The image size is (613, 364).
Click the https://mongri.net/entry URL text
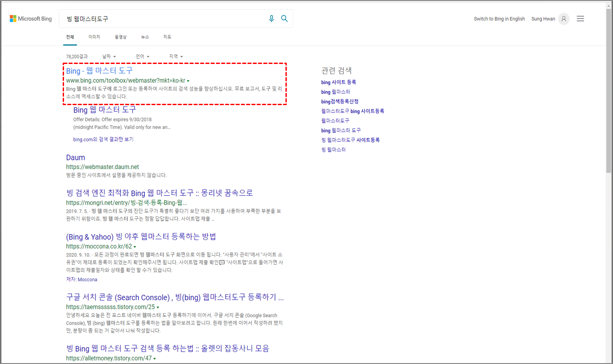tap(127, 203)
